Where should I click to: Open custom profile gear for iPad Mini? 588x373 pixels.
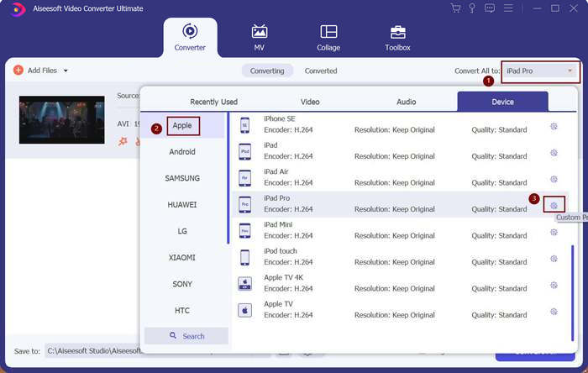[554, 233]
